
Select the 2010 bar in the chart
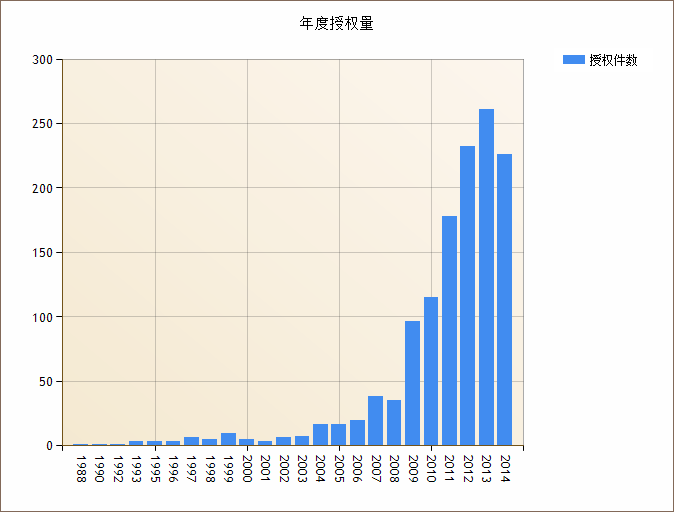tap(431, 371)
